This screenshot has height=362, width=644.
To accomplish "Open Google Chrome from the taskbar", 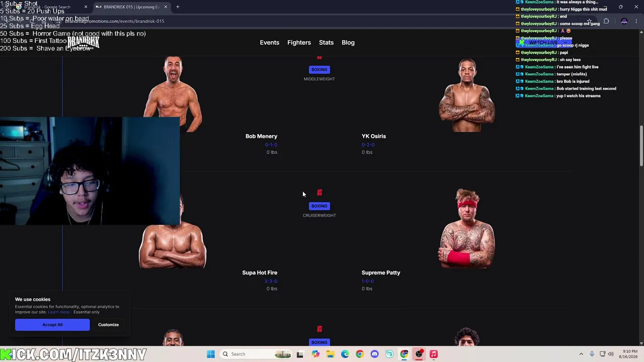I will coord(359,354).
